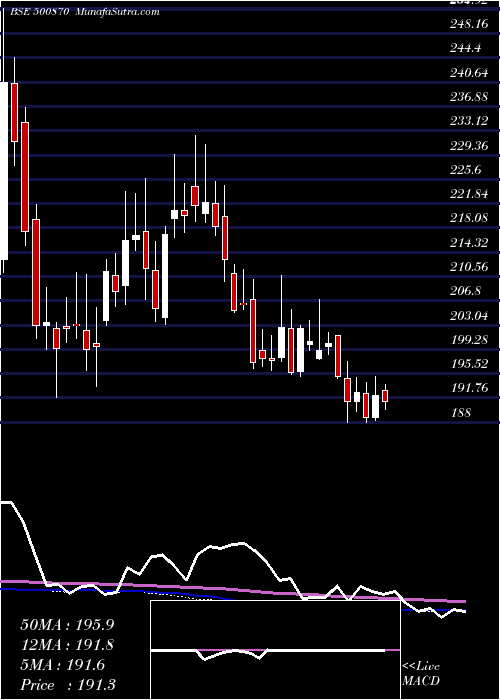Select the 195.52 price axis label
The image size is (500, 700).
pos(469,363)
